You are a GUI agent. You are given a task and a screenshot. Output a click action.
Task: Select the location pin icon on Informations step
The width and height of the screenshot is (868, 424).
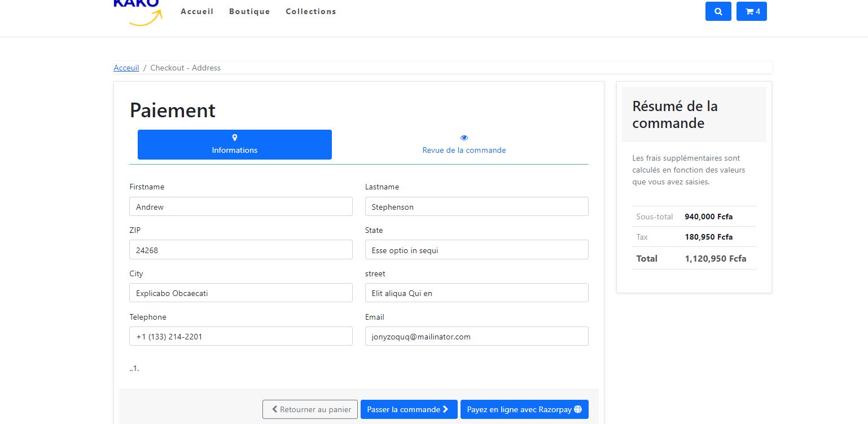tap(234, 137)
